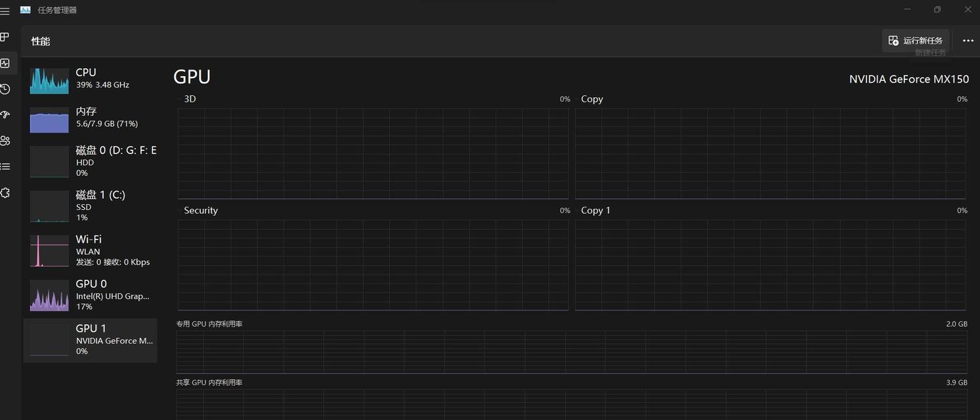Click the 3.9 GB shared memory label
This screenshot has height=420, width=980.
tap(956, 383)
